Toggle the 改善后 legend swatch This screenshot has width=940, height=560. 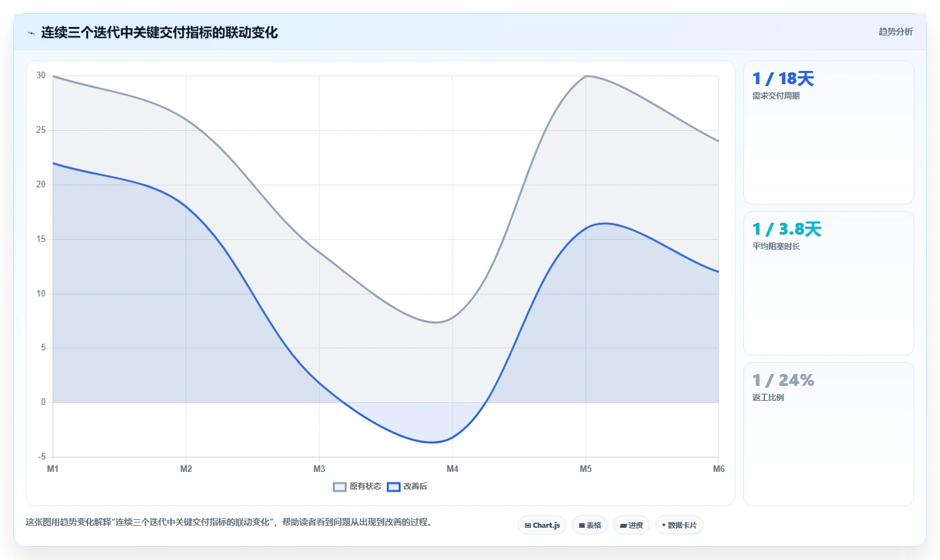click(x=393, y=487)
